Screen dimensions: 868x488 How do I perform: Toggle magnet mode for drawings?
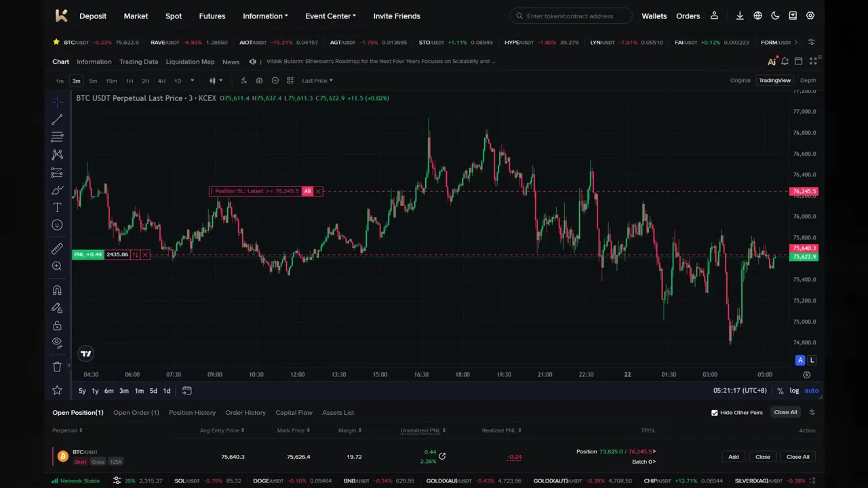(57, 291)
